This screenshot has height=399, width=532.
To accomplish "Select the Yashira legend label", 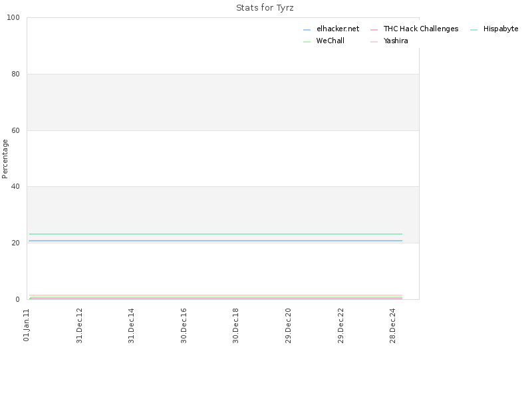I will (396, 41).
